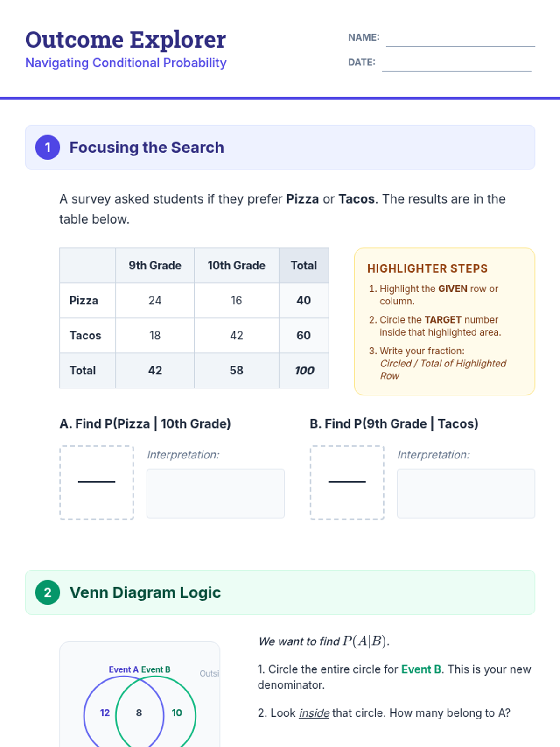Click the Tacos 9th Grade cell showing 18
This screenshot has height=747, width=560.
tap(155, 336)
